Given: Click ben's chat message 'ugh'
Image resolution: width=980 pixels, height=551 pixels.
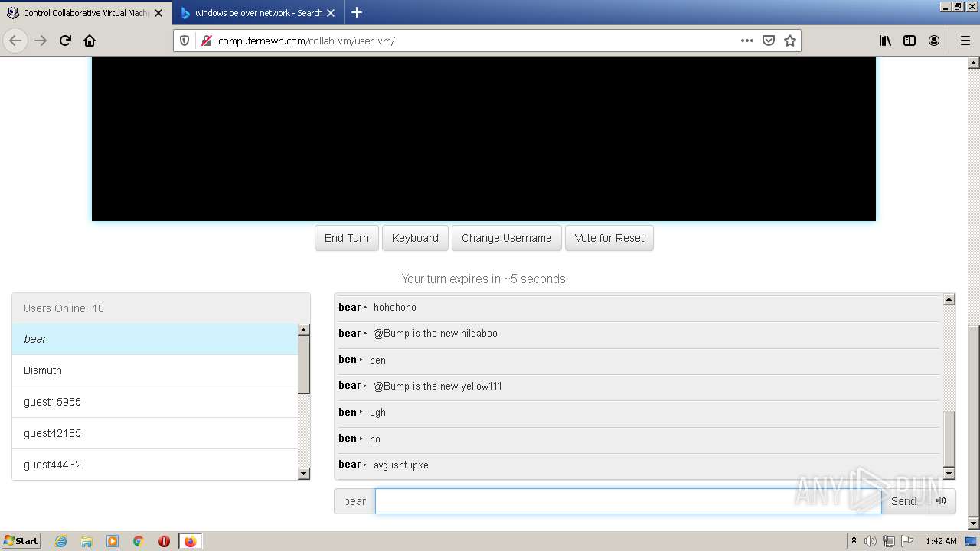Looking at the screenshot, I should (377, 412).
